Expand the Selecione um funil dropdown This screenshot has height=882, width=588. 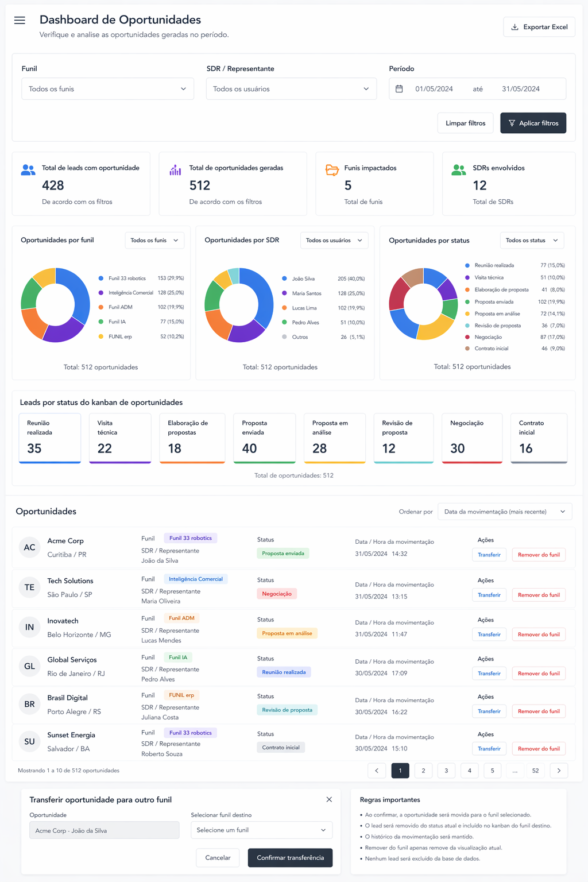[x=261, y=830]
